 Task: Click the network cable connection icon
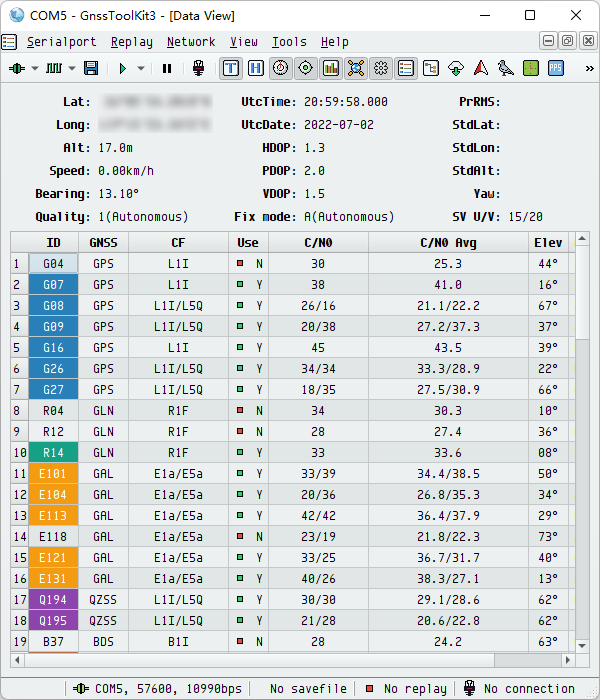198,68
